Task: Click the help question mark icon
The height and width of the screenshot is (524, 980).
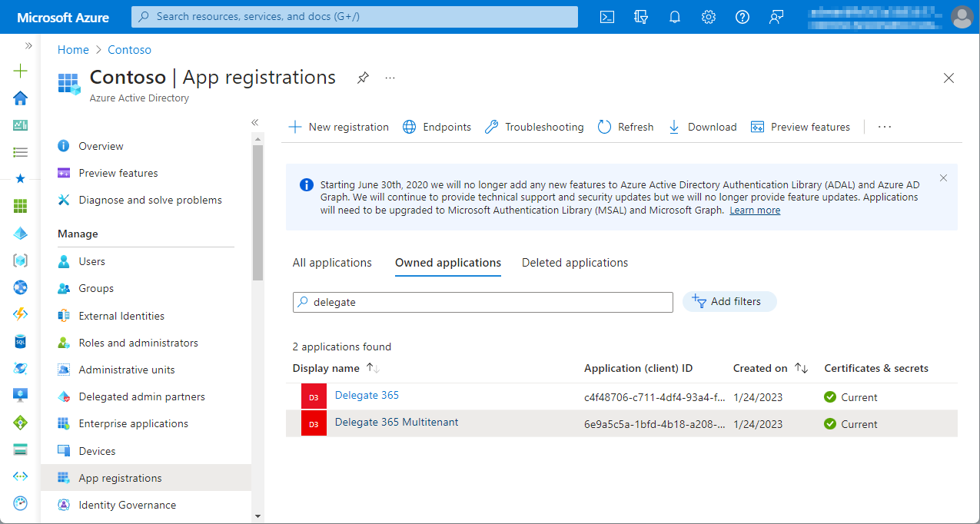Action: (742, 17)
